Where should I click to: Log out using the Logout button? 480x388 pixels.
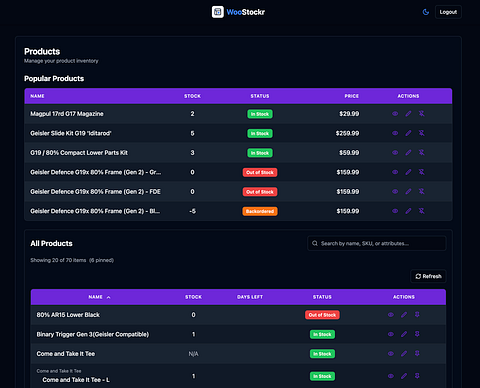[448, 12]
